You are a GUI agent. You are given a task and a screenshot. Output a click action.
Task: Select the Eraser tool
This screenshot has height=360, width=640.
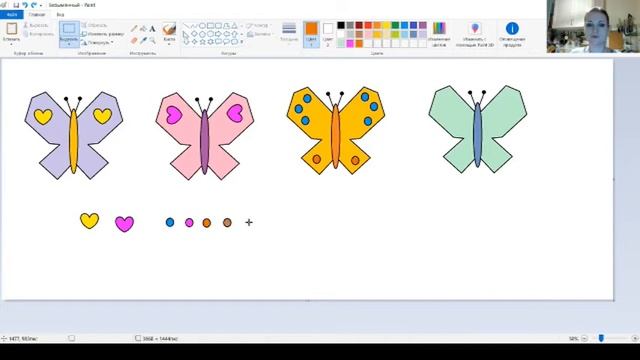134,40
